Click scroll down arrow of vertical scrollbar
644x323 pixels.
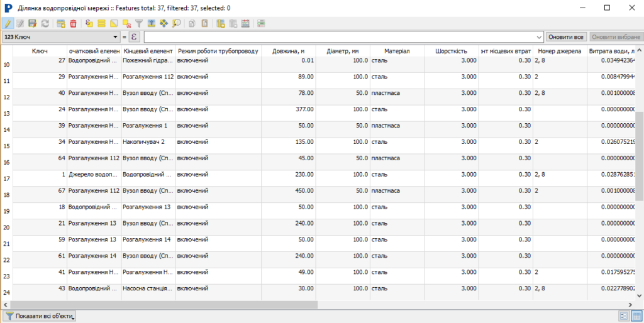[x=639, y=295]
